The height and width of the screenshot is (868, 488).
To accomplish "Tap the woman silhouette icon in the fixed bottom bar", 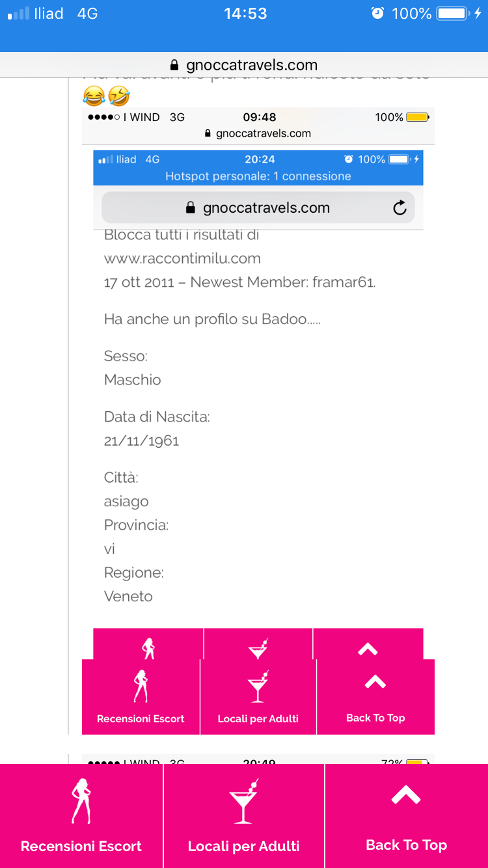I will tap(81, 801).
